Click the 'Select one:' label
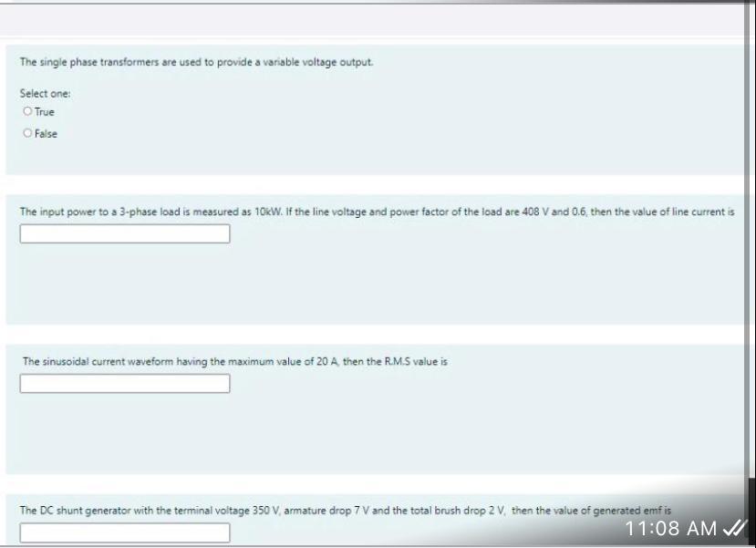Viewport: 756px width, 548px height. coord(45,94)
